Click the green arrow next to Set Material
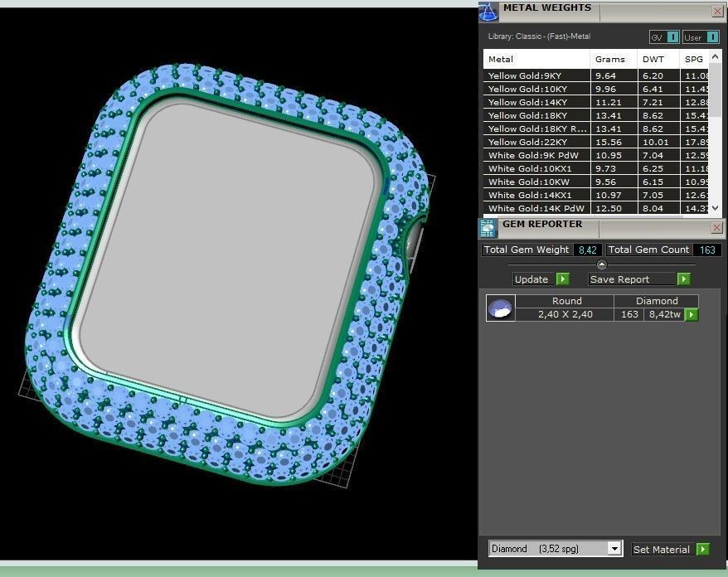The image size is (728, 577). click(x=703, y=549)
